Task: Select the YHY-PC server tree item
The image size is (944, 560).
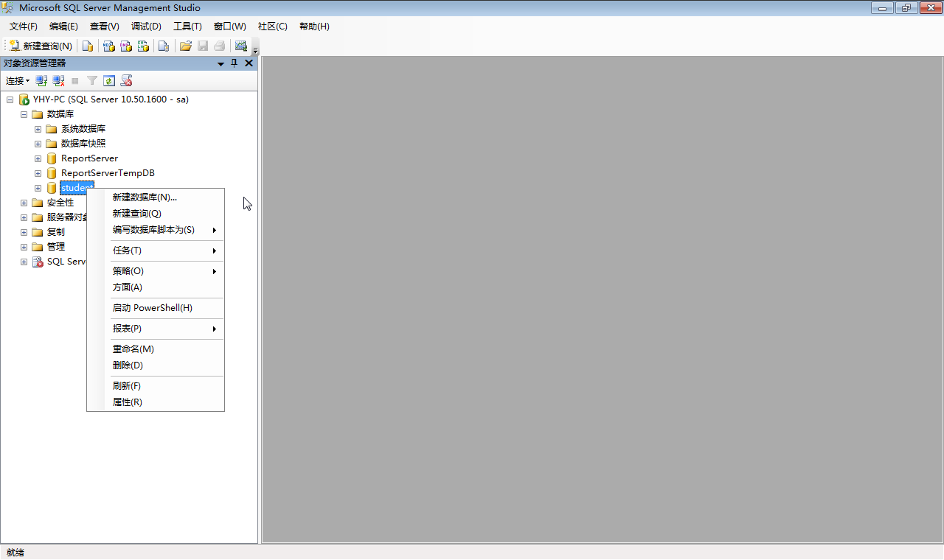Action: pyautogui.click(x=111, y=99)
